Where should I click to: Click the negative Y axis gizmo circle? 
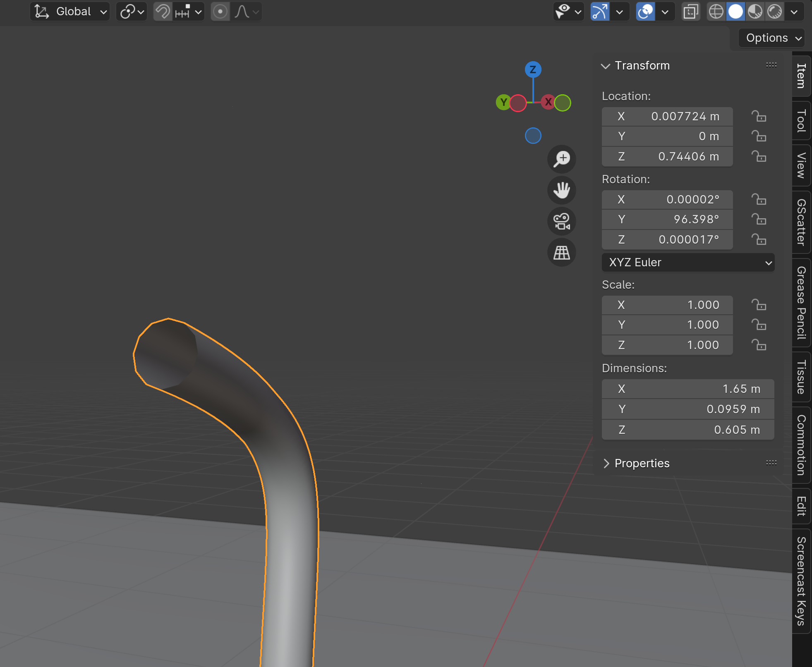563,103
